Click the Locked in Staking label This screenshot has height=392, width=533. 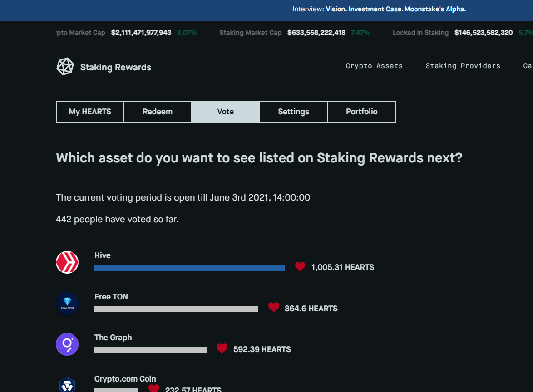420,33
